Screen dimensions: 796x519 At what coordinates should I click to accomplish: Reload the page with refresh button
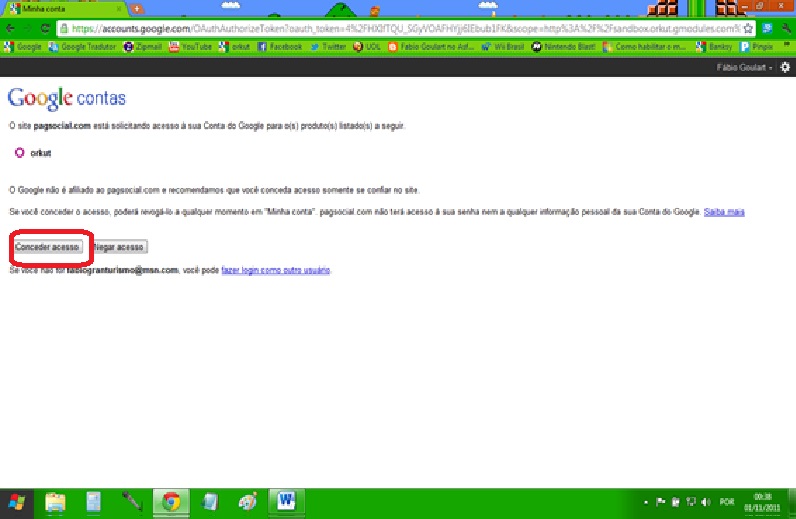pyautogui.click(x=46, y=29)
